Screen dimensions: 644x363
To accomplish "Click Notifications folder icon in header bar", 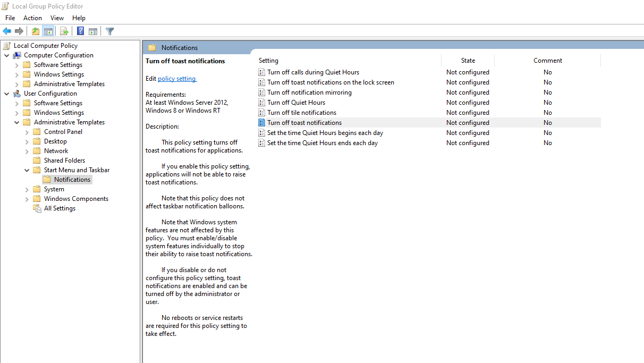I will (x=152, y=48).
